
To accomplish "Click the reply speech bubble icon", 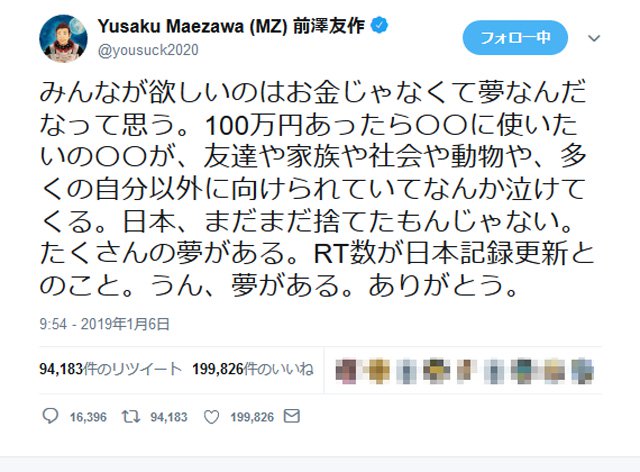I will 50,416.
